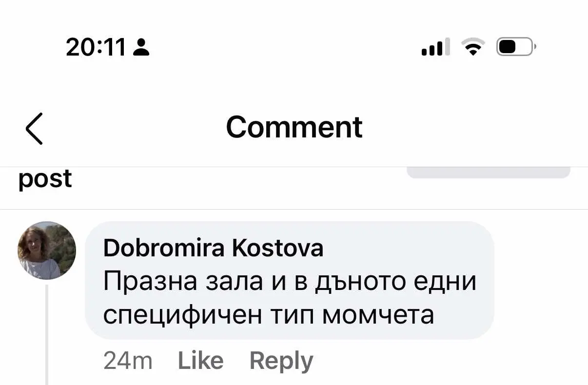
Task: Tap the 24m comment timestamp
Action: pyautogui.click(x=128, y=361)
